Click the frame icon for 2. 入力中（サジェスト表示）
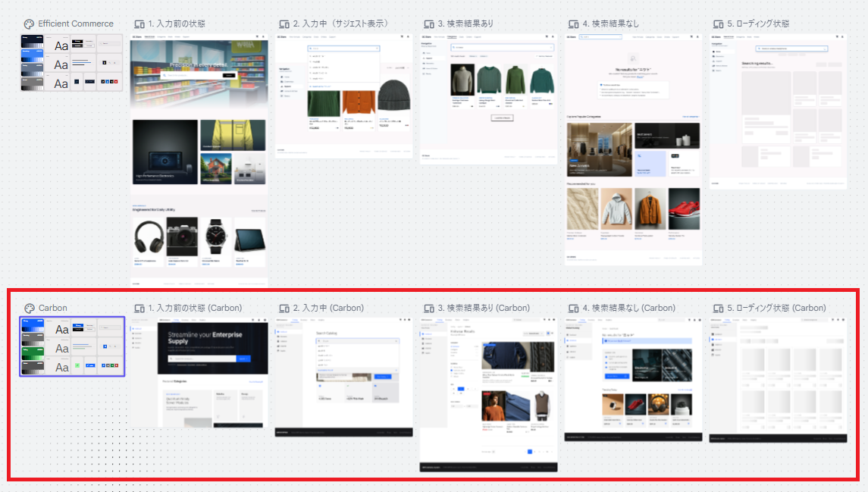 click(284, 24)
